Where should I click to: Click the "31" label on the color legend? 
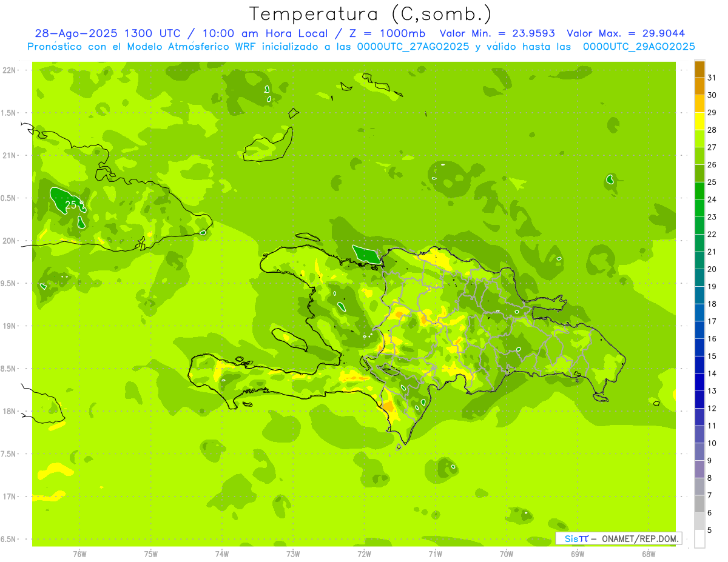tap(712, 77)
